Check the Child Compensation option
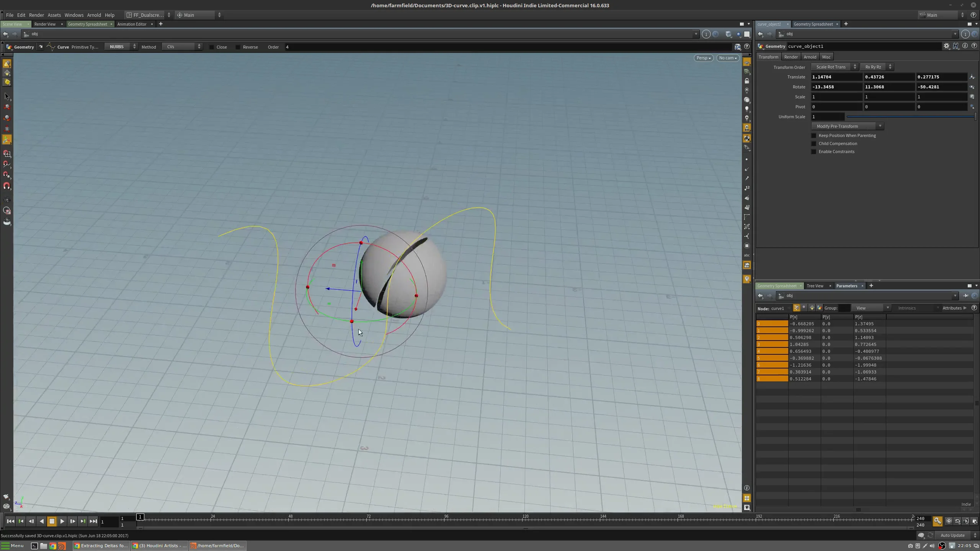Screen dimensions: 980x551 (813, 143)
